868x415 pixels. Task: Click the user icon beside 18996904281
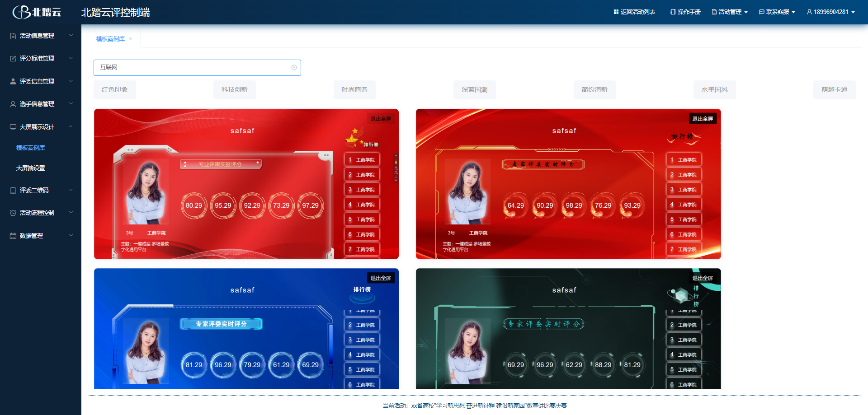coord(809,12)
